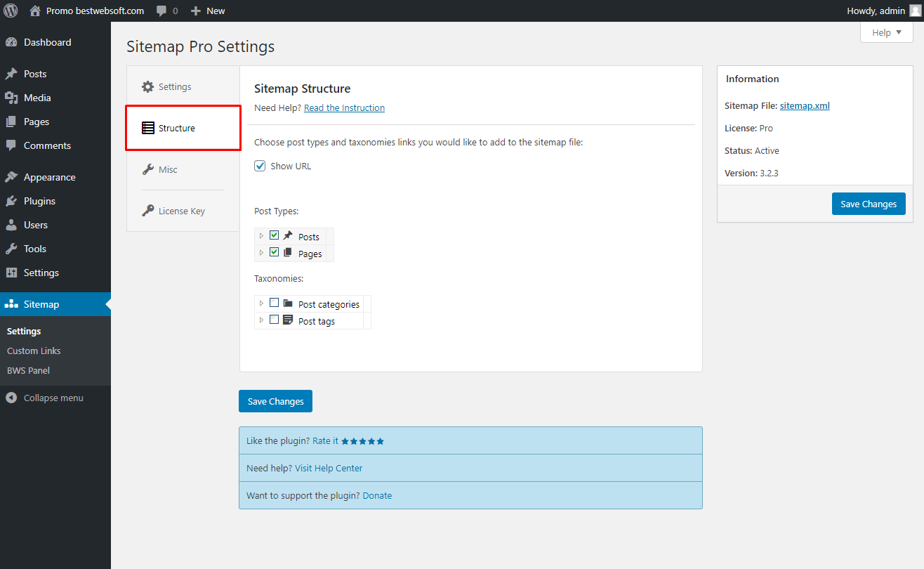Screen dimensions: 924x569
Task: Open the sitemap.xml file link
Action: [805, 105]
